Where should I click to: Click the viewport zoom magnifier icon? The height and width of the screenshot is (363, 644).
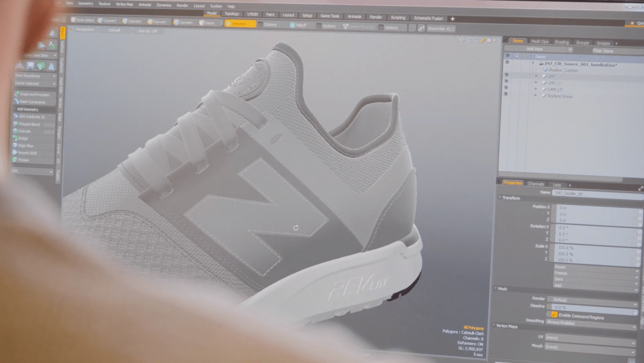[477, 40]
